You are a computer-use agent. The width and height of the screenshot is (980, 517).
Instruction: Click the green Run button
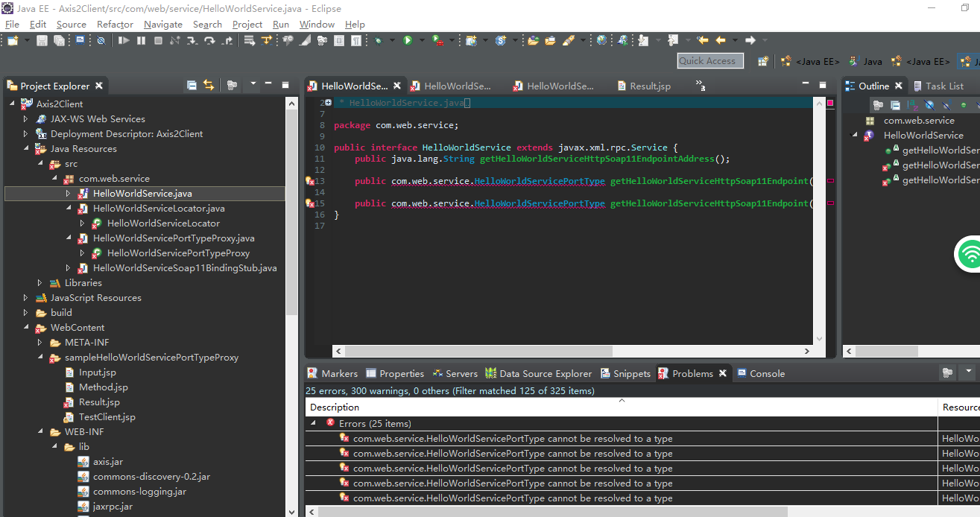[408, 40]
